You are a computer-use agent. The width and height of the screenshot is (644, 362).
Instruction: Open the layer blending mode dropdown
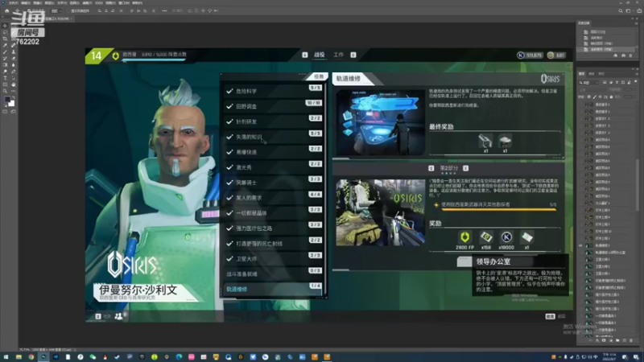[x=593, y=89]
